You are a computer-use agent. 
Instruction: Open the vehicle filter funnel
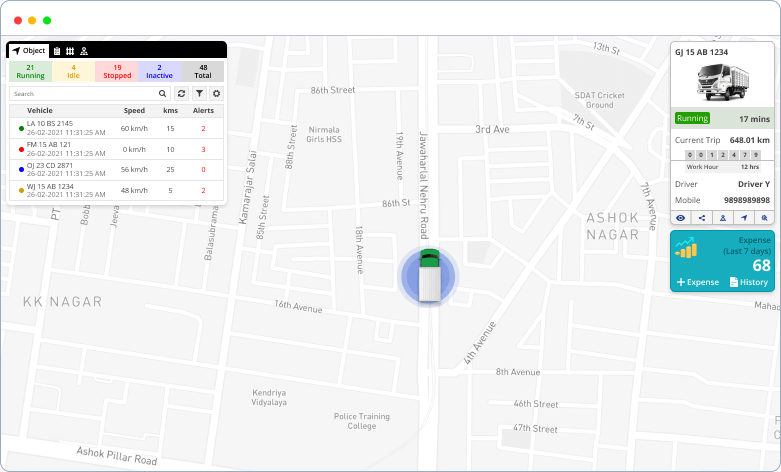point(199,94)
